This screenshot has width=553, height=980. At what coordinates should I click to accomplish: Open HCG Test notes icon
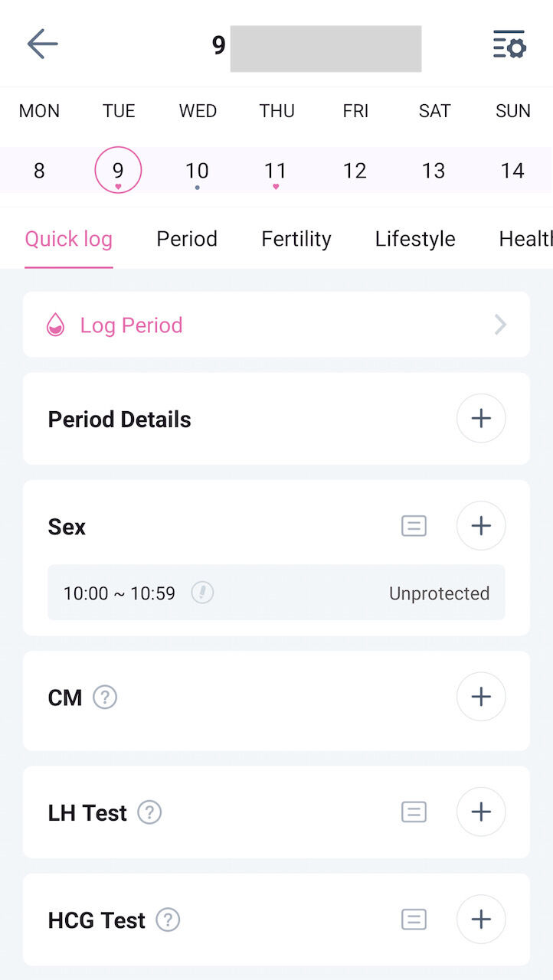pyautogui.click(x=414, y=919)
